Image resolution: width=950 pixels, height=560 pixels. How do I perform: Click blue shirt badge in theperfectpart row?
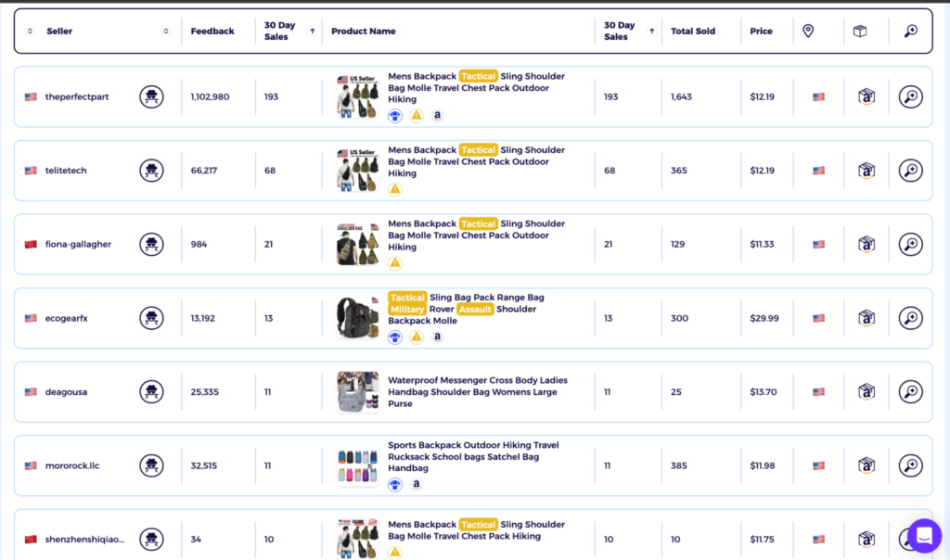pyautogui.click(x=395, y=116)
